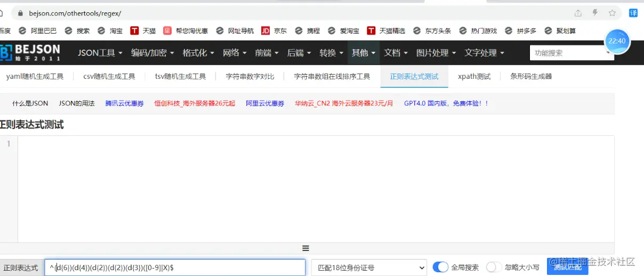Switch to yaml随机生成工具 tab
644x276 pixels.
coord(35,76)
